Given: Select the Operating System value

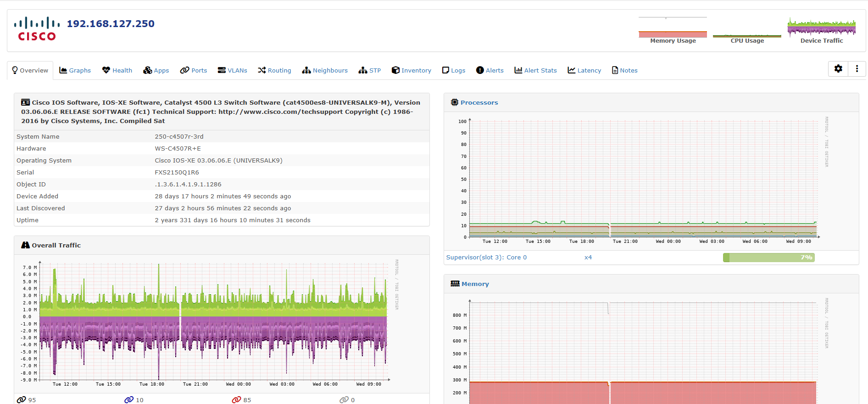Looking at the screenshot, I should coord(218,160).
